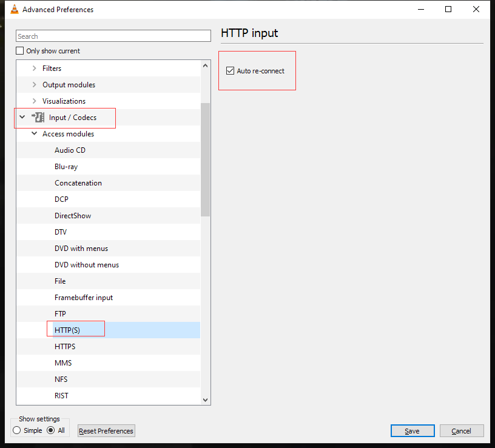Select the HTTP(S) module

pos(67,330)
